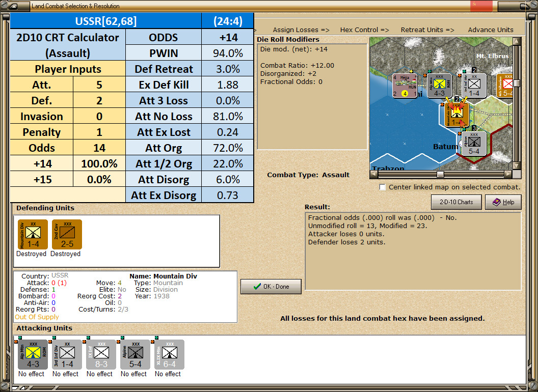Click the map scrollbar right arrow
538x392 pixels.
(508, 174)
